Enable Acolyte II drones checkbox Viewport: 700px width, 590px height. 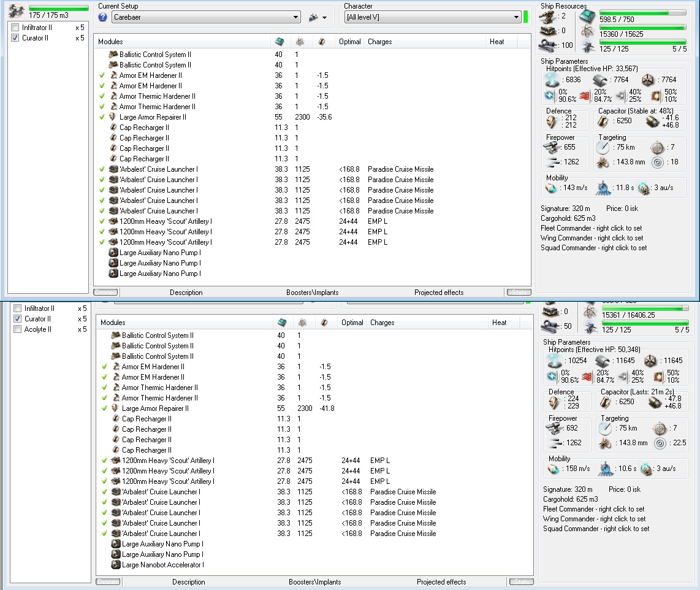[x=17, y=329]
